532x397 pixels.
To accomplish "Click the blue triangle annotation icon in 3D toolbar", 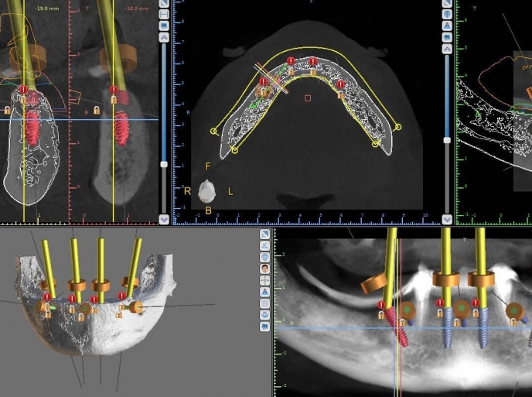I will (264, 292).
